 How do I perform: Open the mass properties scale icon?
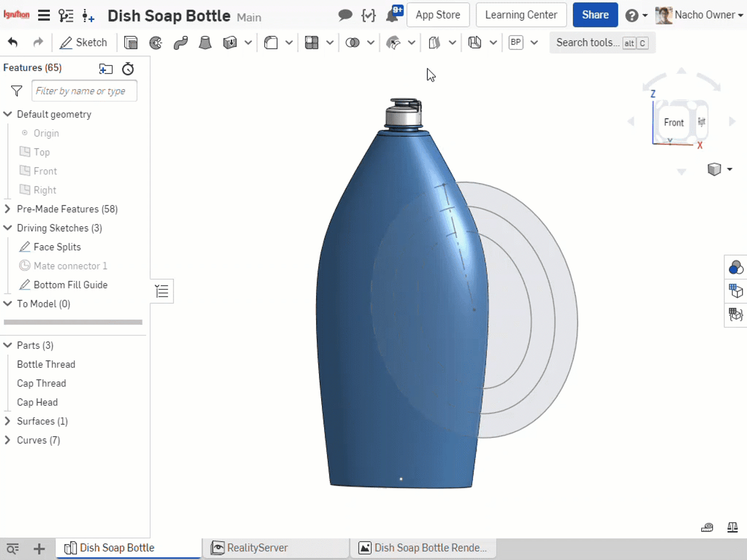[x=733, y=527]
